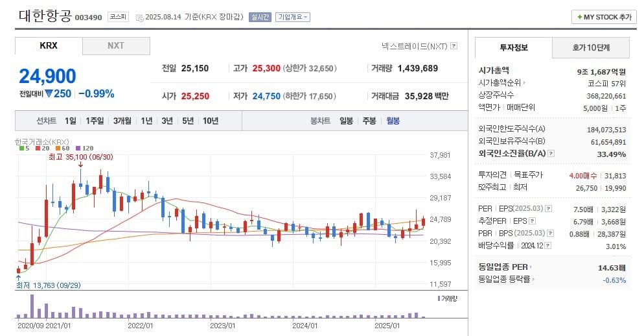The height and width of the screenshot is (336, 644).
Task: Click the orange 60-day moving average legend
Action: click(x=63, y=148)
